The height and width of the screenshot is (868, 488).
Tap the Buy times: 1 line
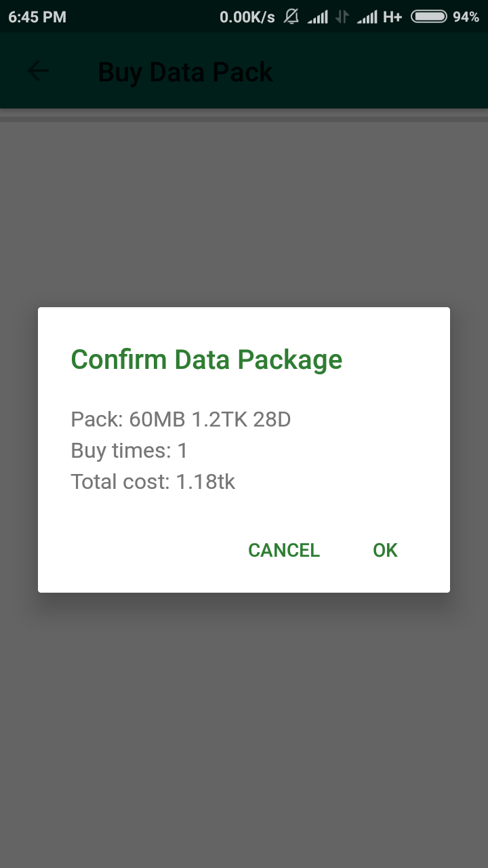pyautogui.click(x=129, y=451)
